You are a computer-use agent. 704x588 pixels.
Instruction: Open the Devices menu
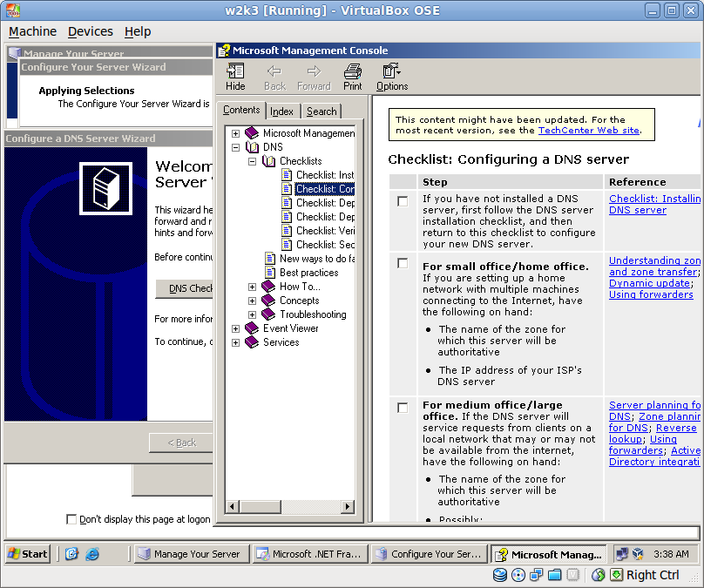tap(91, 31)
